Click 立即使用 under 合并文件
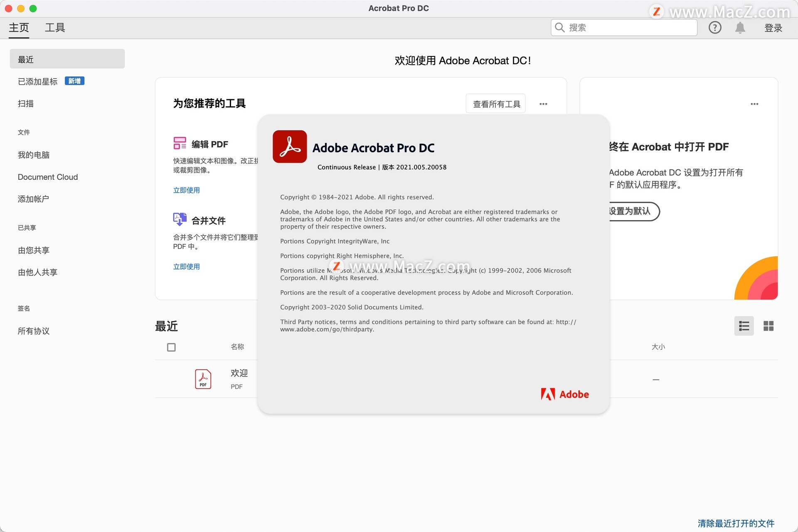This screenshot has width=798, height=532. (186, 267)
